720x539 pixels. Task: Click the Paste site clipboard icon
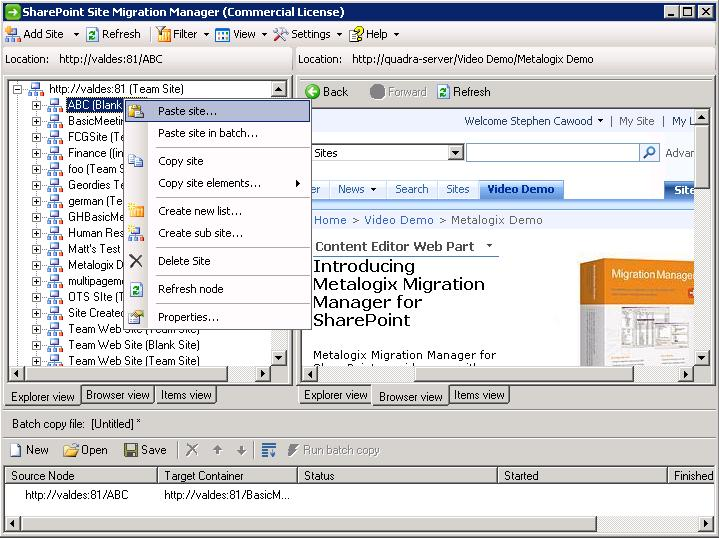coord(136,111)
